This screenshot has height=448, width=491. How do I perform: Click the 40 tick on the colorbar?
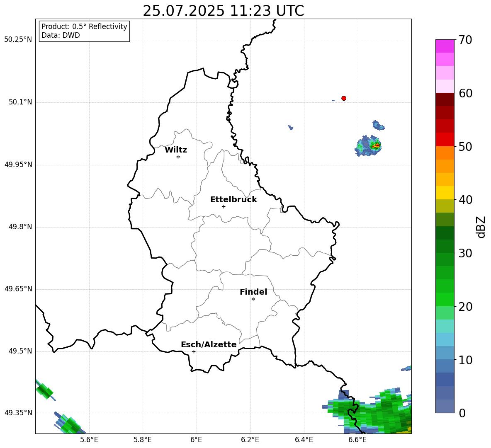[465, 200]
